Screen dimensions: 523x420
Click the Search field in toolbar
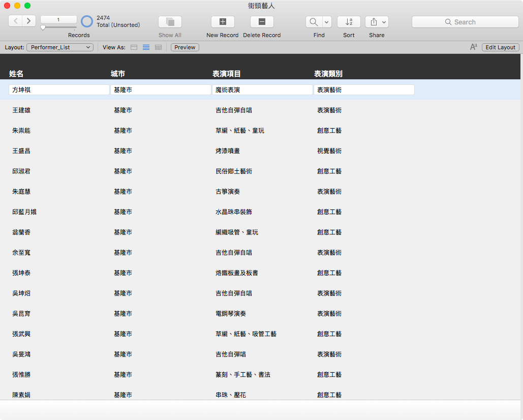tap(465, 22)
